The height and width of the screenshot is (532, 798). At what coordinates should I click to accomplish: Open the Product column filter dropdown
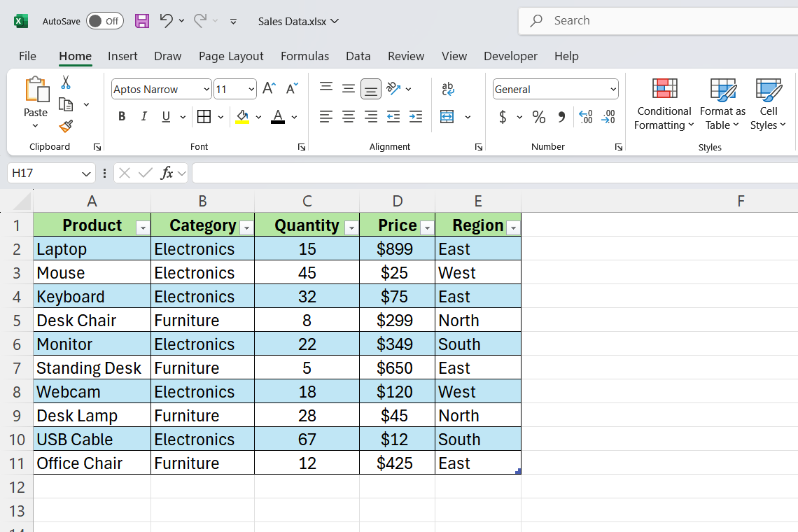(x=143, y=228)
